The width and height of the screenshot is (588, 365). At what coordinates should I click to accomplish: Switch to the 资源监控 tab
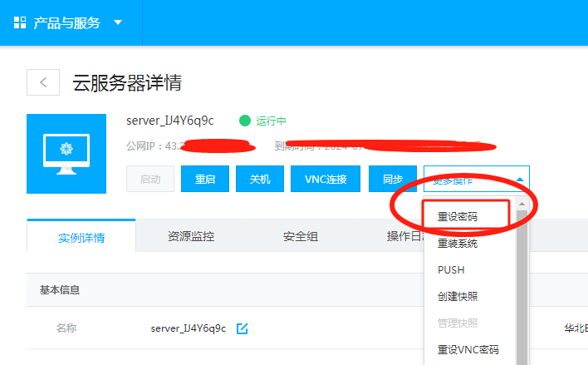(x=190, y=236)
